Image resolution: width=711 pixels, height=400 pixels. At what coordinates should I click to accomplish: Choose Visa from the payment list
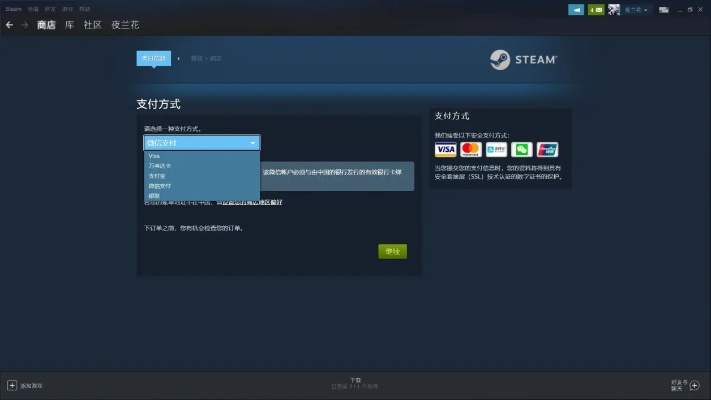coord(202,156)
